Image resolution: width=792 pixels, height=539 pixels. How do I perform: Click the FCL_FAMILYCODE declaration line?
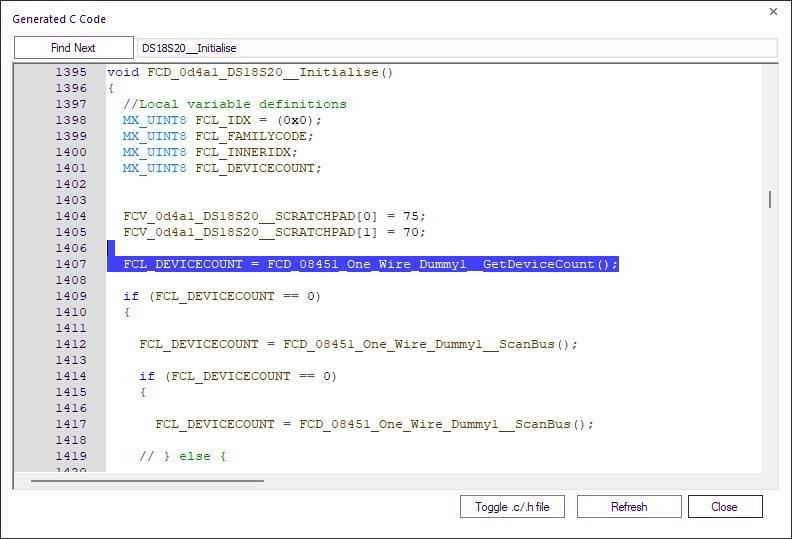[218, 136]
